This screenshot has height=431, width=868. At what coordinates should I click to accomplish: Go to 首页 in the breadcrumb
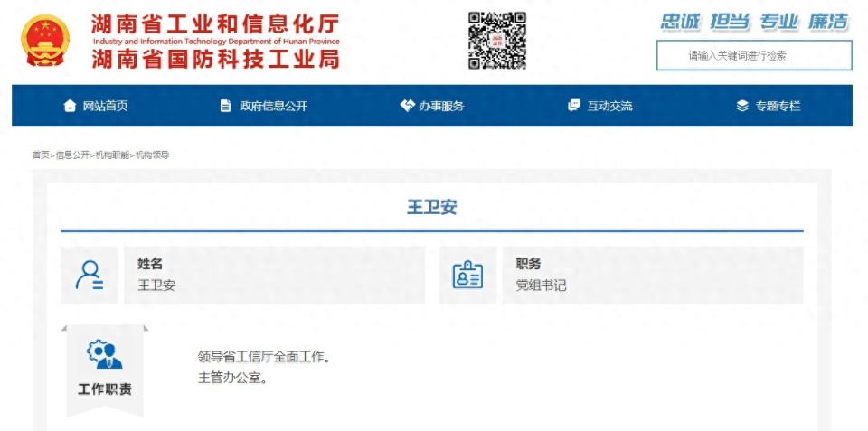(x=41, y=155)
